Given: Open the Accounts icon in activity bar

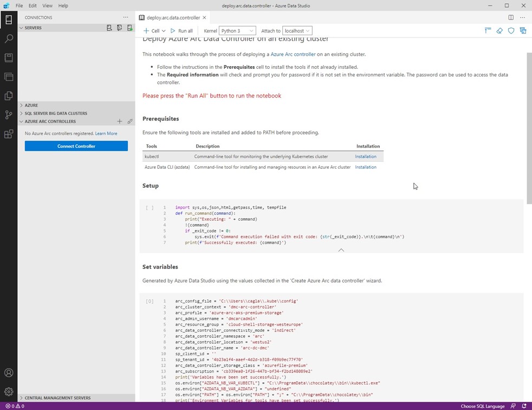Looking at the screenshot, I should (x=9, y=373).
